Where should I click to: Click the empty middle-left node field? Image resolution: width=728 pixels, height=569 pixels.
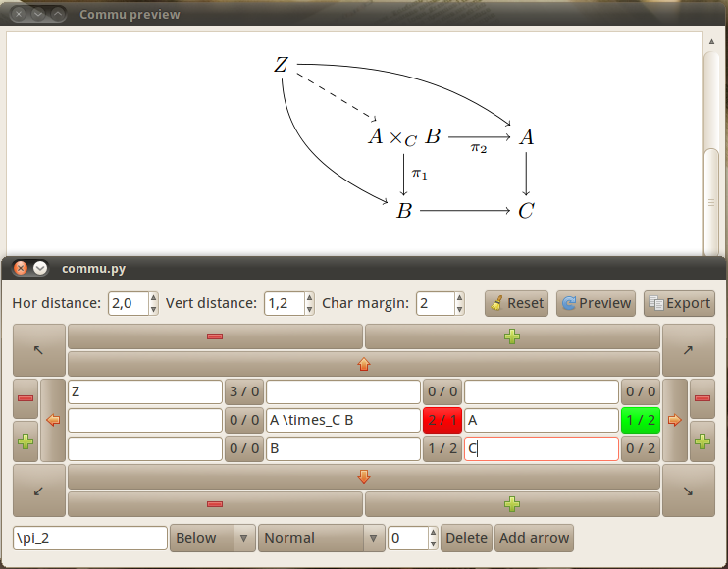pos(145,421)
